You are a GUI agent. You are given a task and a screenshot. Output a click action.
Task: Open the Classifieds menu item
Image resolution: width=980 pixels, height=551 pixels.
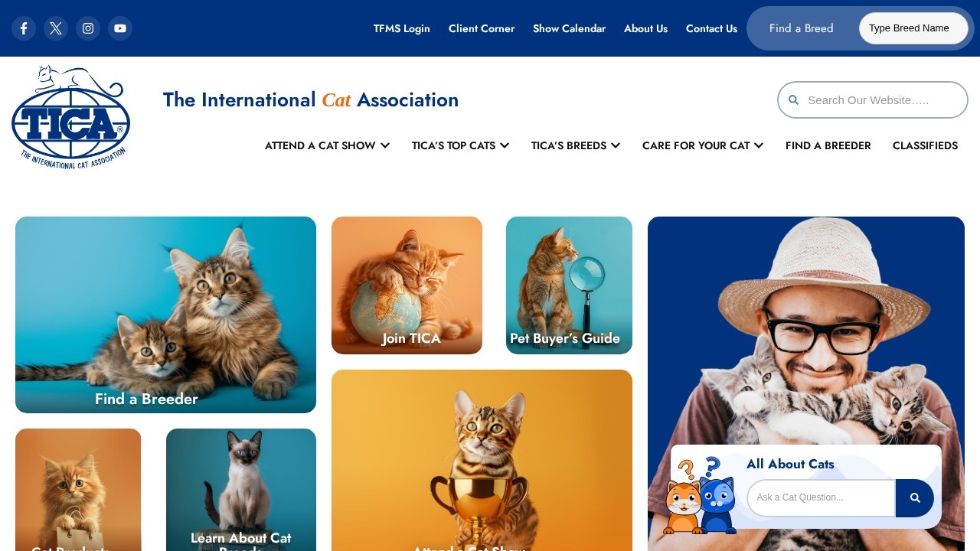pyautogui.click(x=925, y=145)
